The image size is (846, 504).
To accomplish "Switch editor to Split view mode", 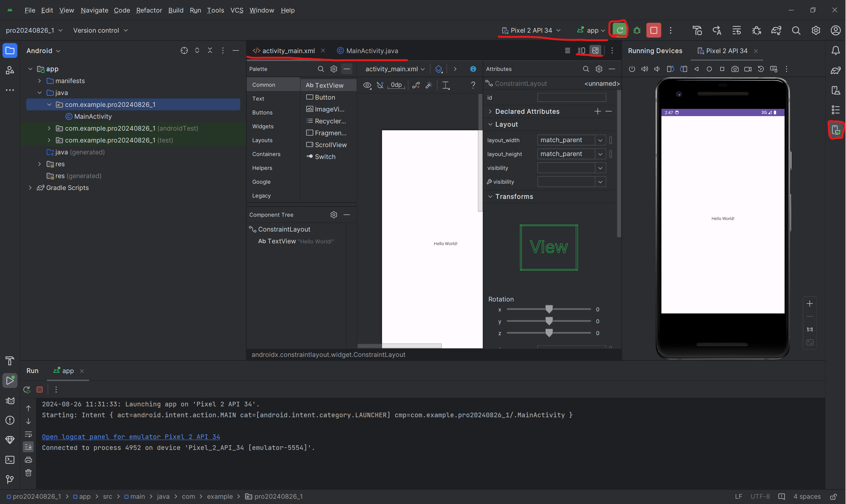I will tap(581, 50).
